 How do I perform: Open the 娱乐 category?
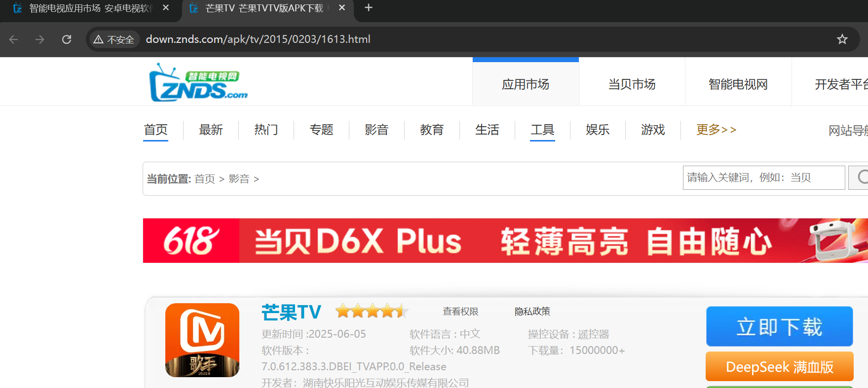[x=598, y=130]
